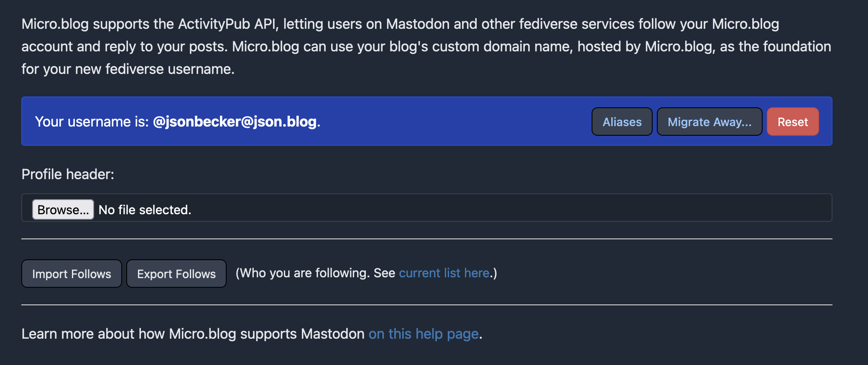This screenshot has height=365, width=868.
Task: Reset the fediverse username
Action: [793, 122]
